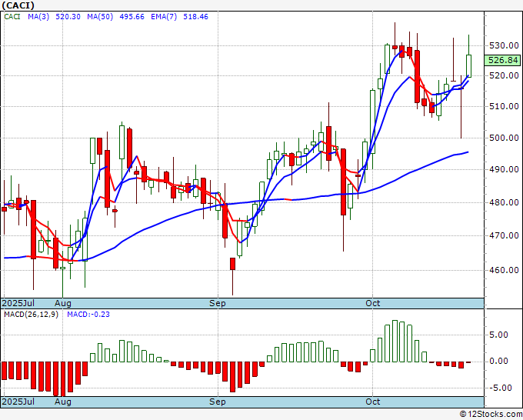This screenshot has height=420, width=523.
Task: Click the 510.00 price axis label
Action: 504,106
